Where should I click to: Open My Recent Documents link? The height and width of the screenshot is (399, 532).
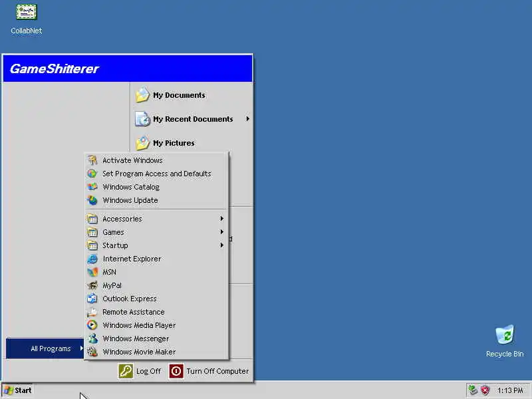(193, 119)
